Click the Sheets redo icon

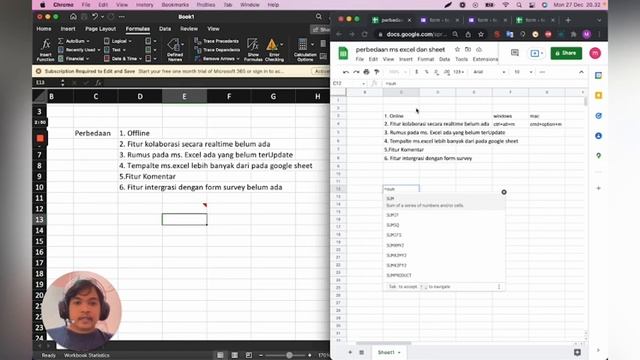point(356,72)
